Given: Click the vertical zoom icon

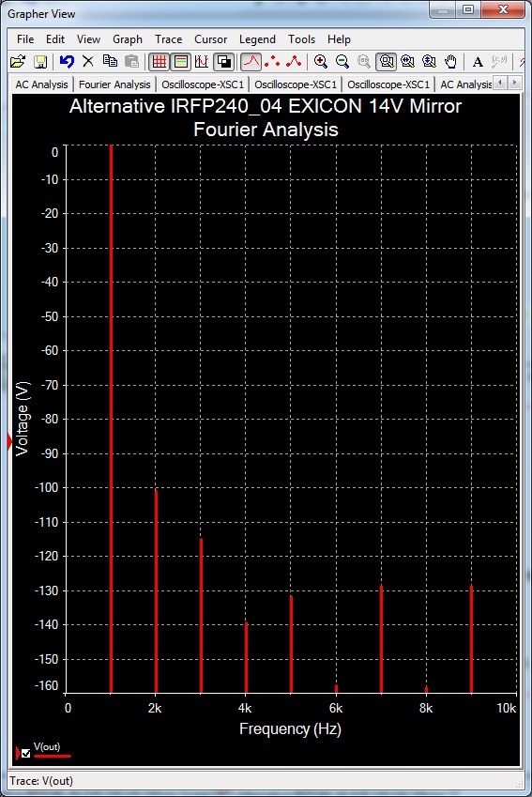Looking at the screenshot, I should [x=429, y=62].
